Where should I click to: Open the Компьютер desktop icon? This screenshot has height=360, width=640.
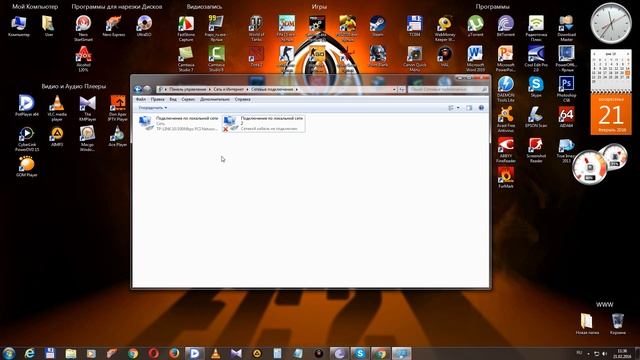[x=19, y=27]
